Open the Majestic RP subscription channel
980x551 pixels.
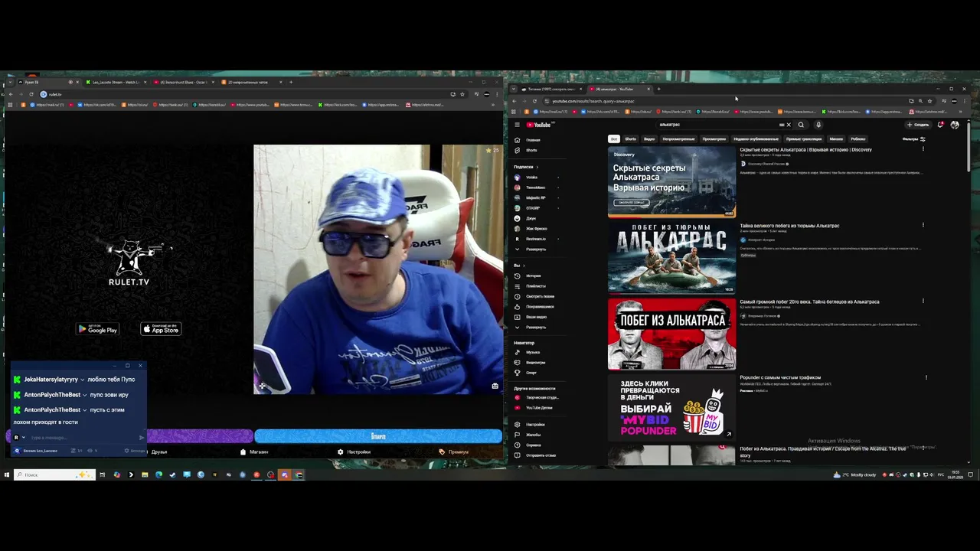[536, 197]
